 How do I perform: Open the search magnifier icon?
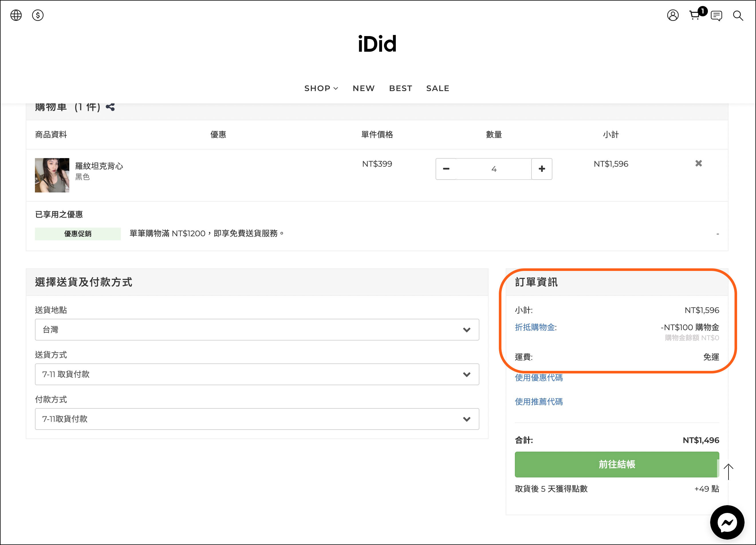738,16
